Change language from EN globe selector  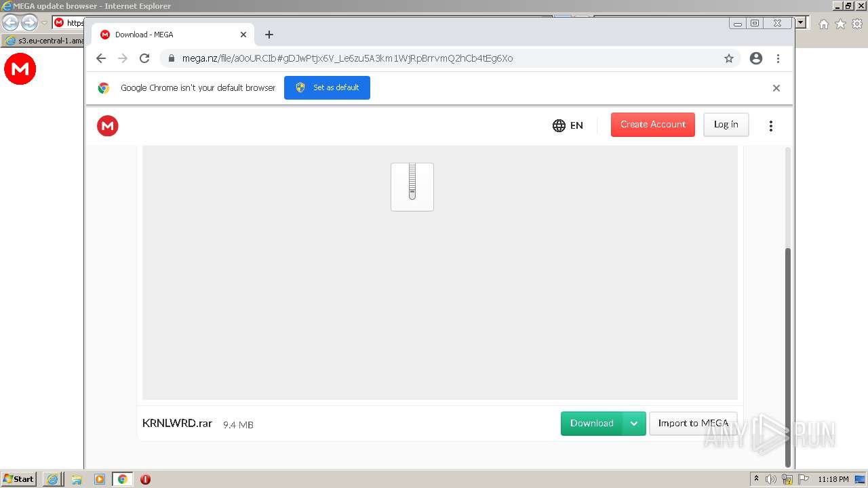(x=568, y=125)
